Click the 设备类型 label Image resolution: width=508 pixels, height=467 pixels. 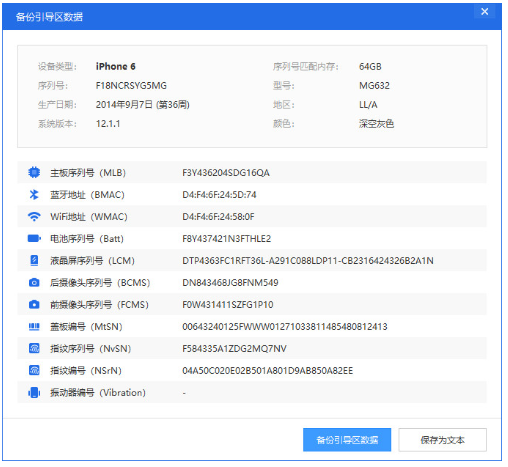pyautogui.click(x=57, y=67)
